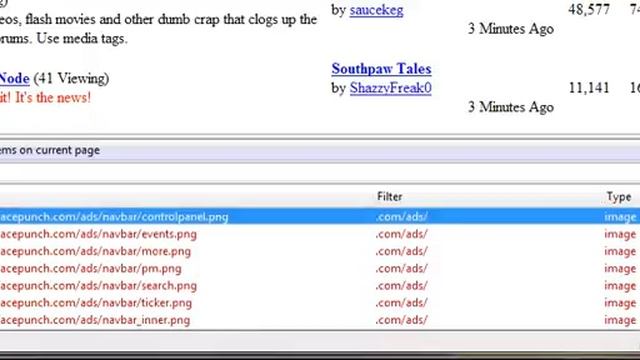The width and height of the screenshot is (640, 360).
Task: Click the 48,577 count value
Action: 589,9
